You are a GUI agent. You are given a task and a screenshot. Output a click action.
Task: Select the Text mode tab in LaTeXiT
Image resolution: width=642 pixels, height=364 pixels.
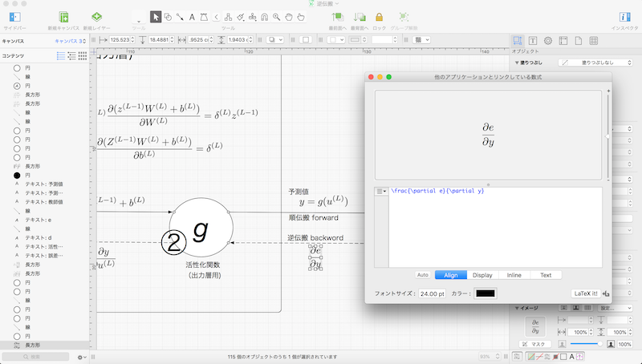point(546,275)
